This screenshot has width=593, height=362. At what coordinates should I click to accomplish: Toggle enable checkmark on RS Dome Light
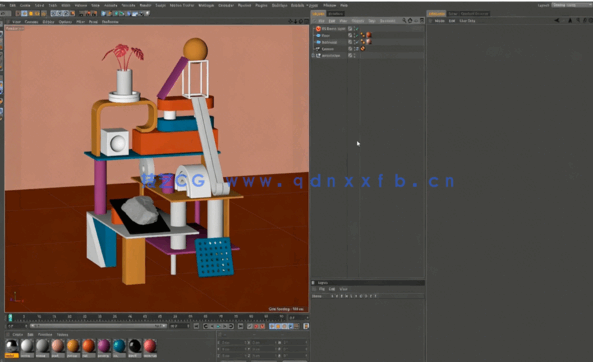[x=357, y=29]
